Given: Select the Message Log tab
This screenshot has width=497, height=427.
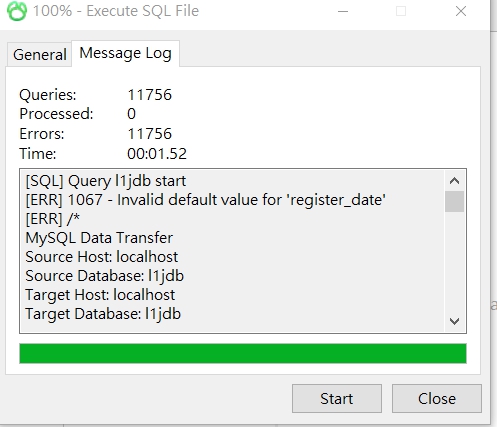Looking at the screenshot, I should 125,53.
